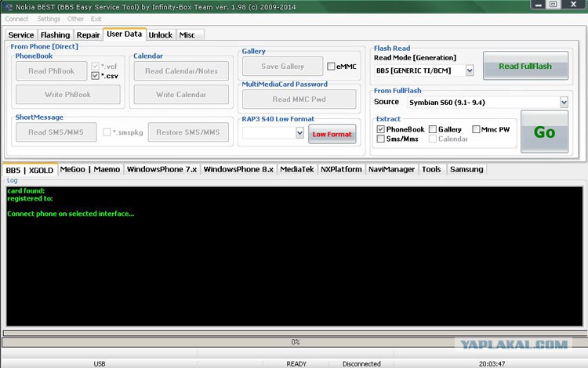Viewport: 588px width, 368px height.
Task: Click the Read SMS/MMS button
Action: 56,132
